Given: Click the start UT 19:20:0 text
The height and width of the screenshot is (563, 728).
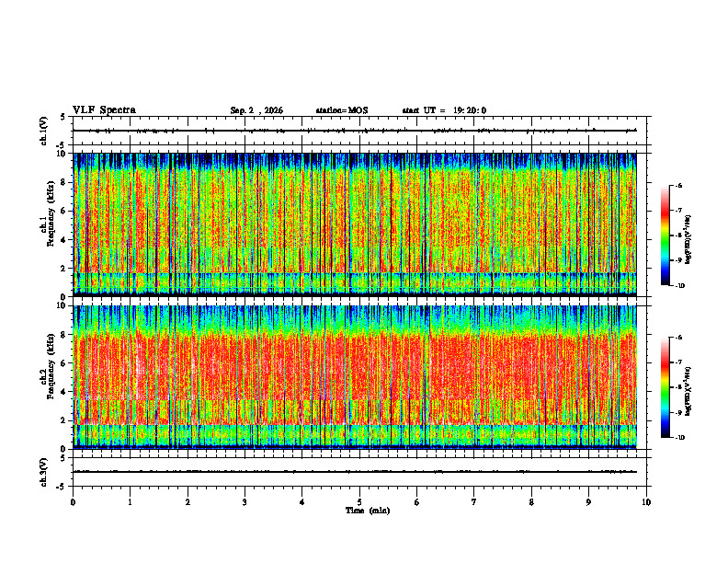Looking at the screenshot, I should 444,110.
